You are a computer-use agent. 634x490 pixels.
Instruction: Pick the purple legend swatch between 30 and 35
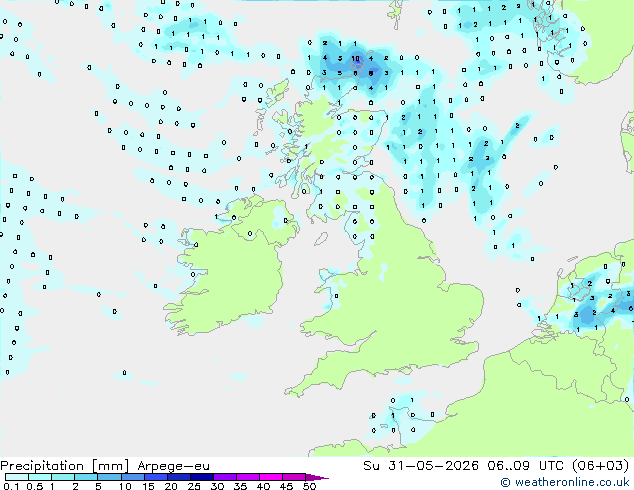tap(225, 477)
